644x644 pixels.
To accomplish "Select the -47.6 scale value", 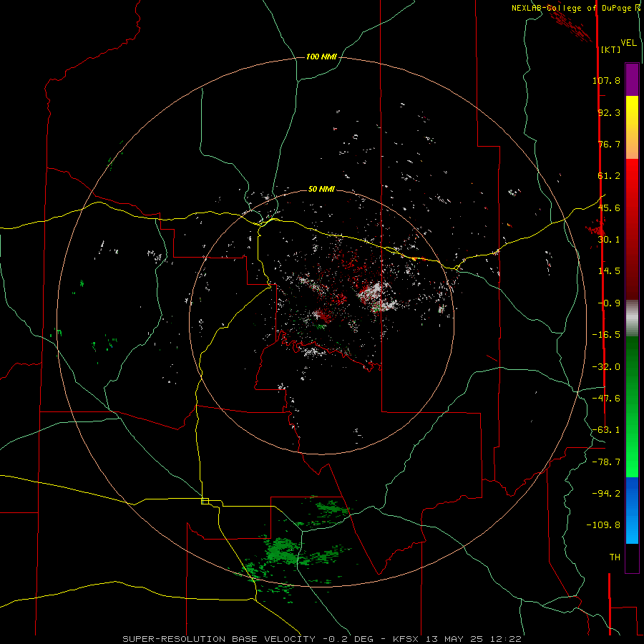I will point(606,399).
